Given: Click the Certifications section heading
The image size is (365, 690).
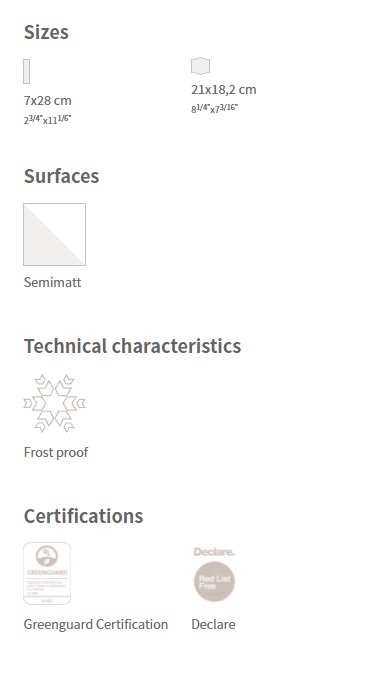Looking at the screenshot, I should (83, 516).
